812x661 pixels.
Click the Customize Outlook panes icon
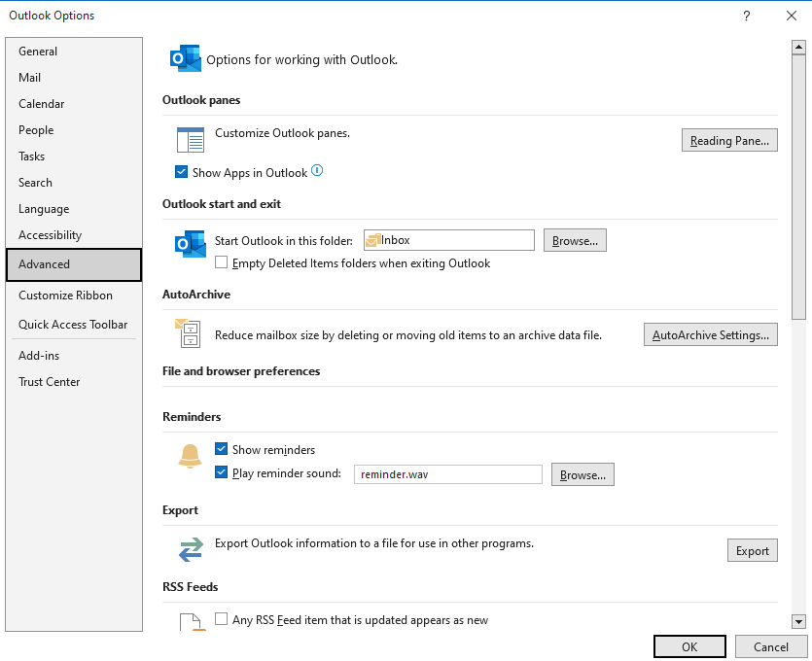tap(190, 140)
